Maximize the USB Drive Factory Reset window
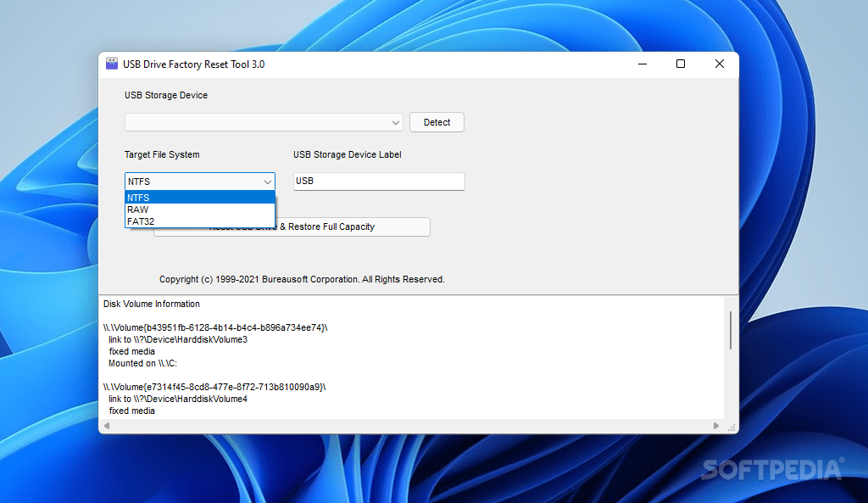The height and width of the screenshot is (503, 868). click(x=681, y=64)
